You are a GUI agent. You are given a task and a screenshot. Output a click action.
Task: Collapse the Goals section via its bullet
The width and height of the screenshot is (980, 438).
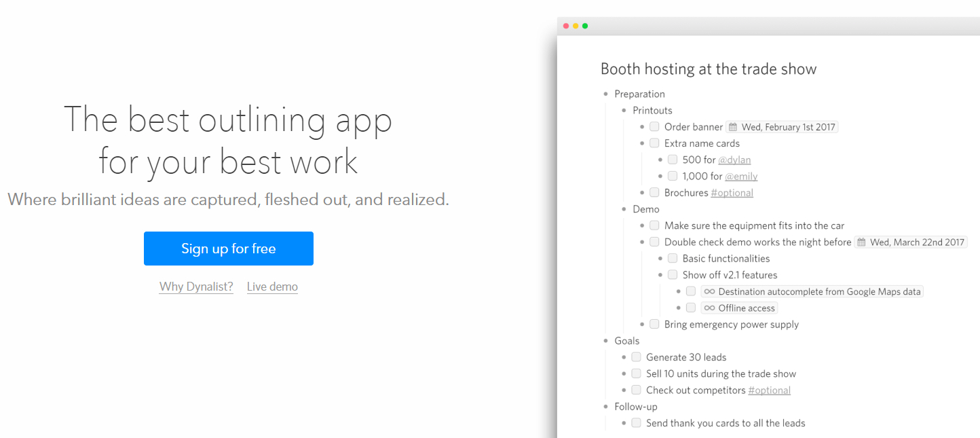tap(605, 340)
